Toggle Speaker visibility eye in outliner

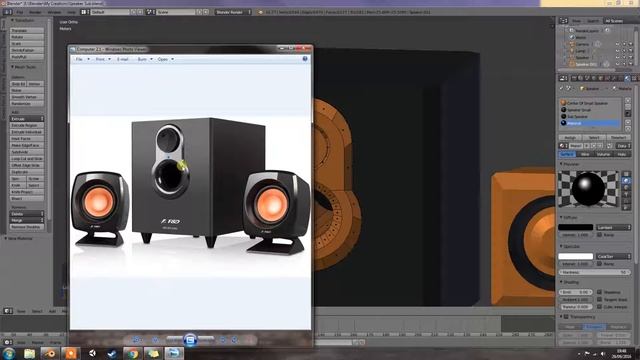pos(618,58)
